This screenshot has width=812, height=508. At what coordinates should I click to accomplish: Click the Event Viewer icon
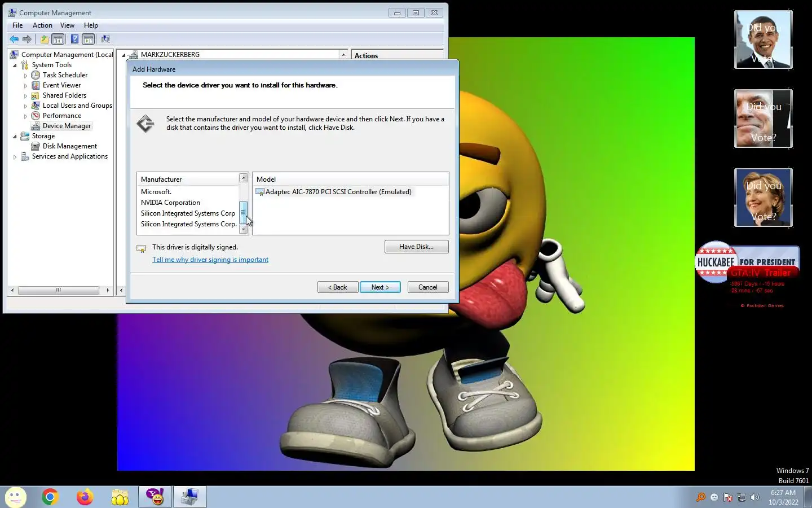[x=36, y=85]
